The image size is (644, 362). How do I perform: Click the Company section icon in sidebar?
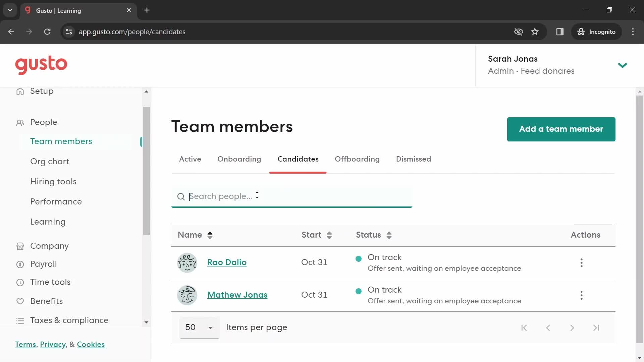point(20,246)
